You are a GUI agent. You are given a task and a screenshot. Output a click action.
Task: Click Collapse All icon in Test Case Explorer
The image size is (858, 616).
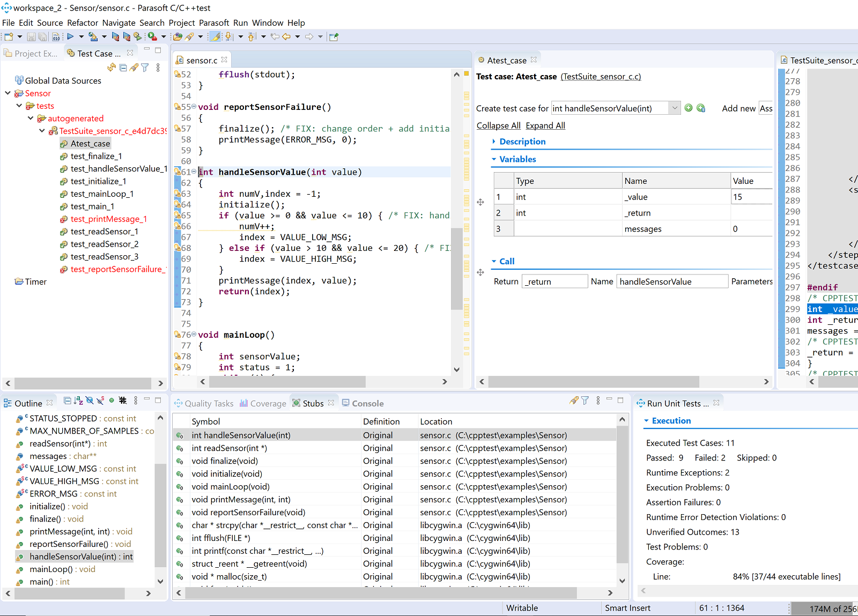point(123,68)
